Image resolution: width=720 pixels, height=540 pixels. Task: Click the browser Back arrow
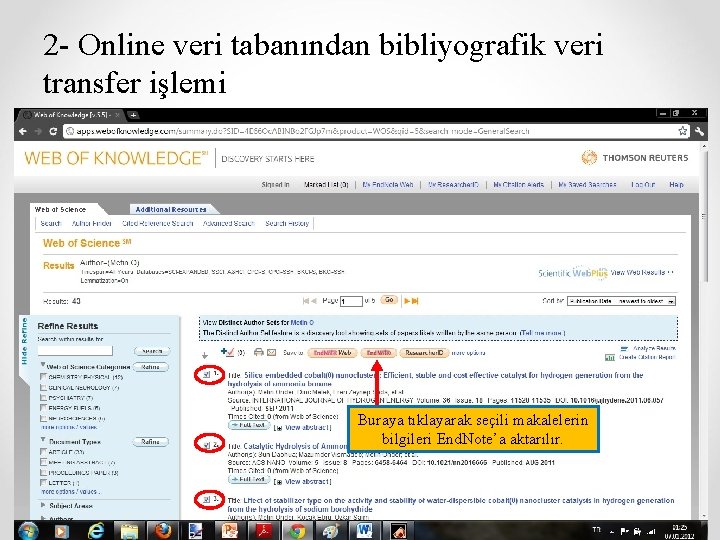click(x=23, y=131)
